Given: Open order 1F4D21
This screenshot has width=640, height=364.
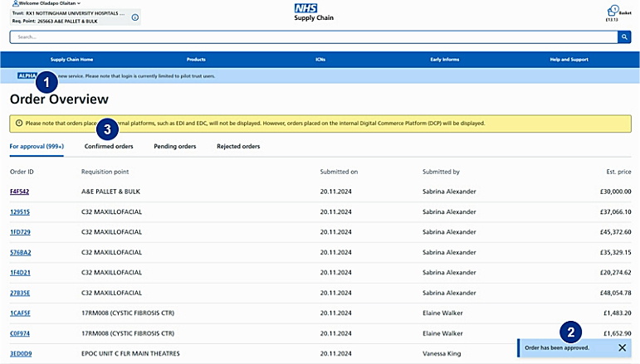Looking at the screenshot, I should [x=20, y=272].
